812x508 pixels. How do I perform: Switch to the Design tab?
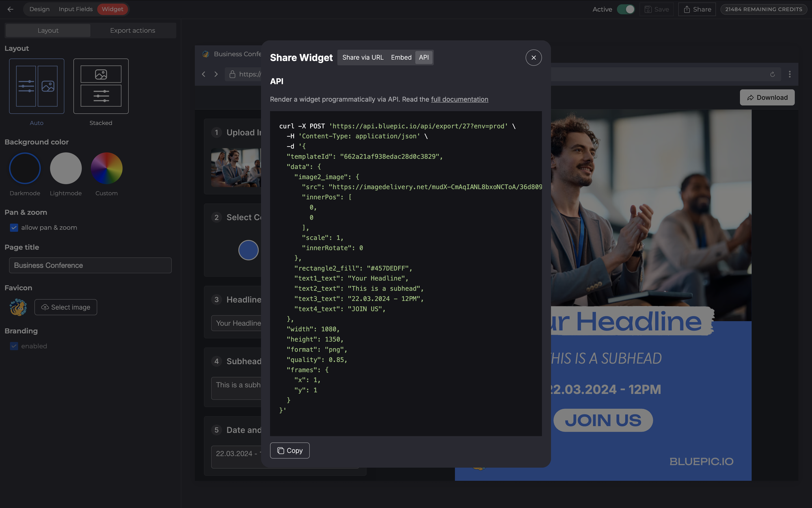39,9
